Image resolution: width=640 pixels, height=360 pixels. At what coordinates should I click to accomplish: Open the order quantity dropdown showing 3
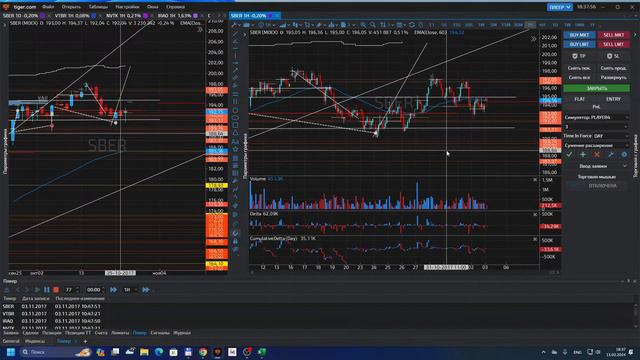(x=596, y=127)
